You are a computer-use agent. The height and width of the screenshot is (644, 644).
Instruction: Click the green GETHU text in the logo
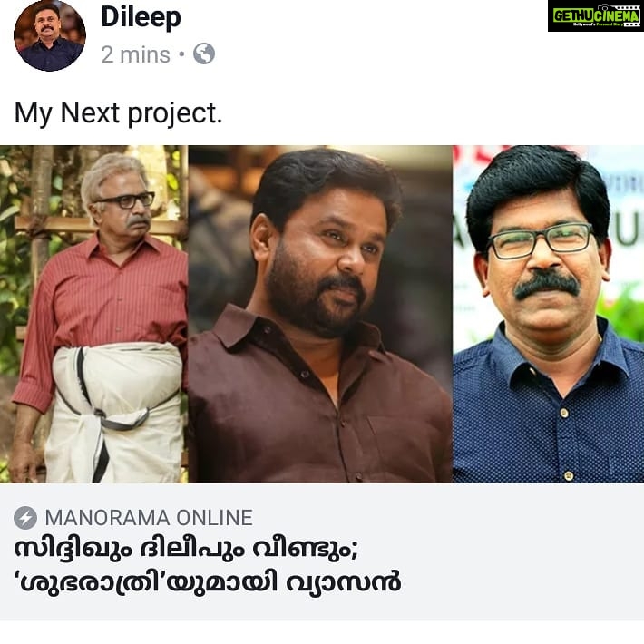(573, 16)
